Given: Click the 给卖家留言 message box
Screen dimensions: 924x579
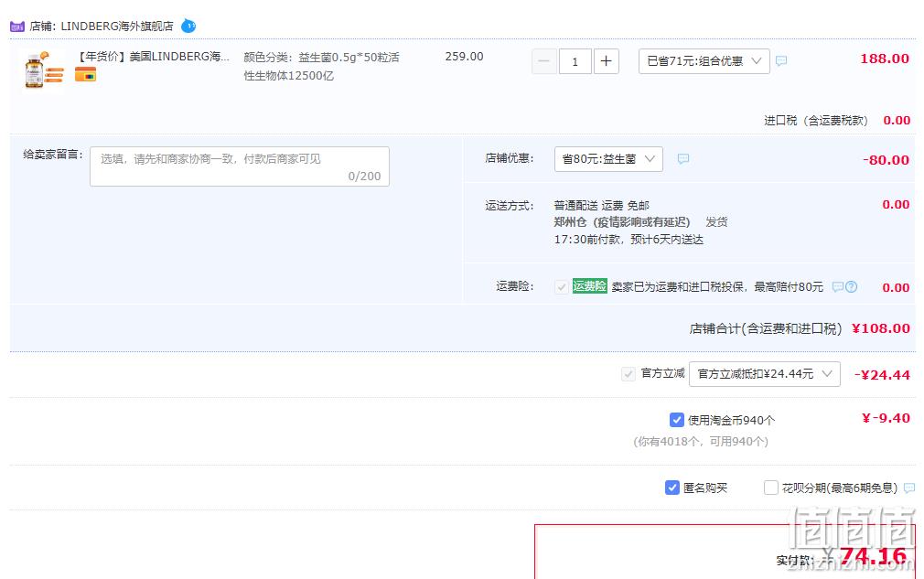Looking at the screenshot, I should coord(240,166).
